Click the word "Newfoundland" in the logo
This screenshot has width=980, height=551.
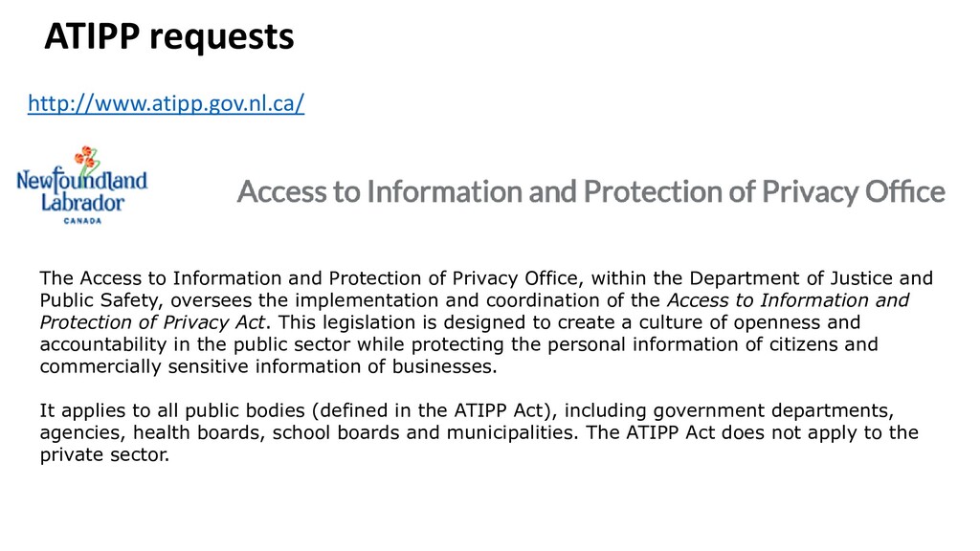click(82, 181)
